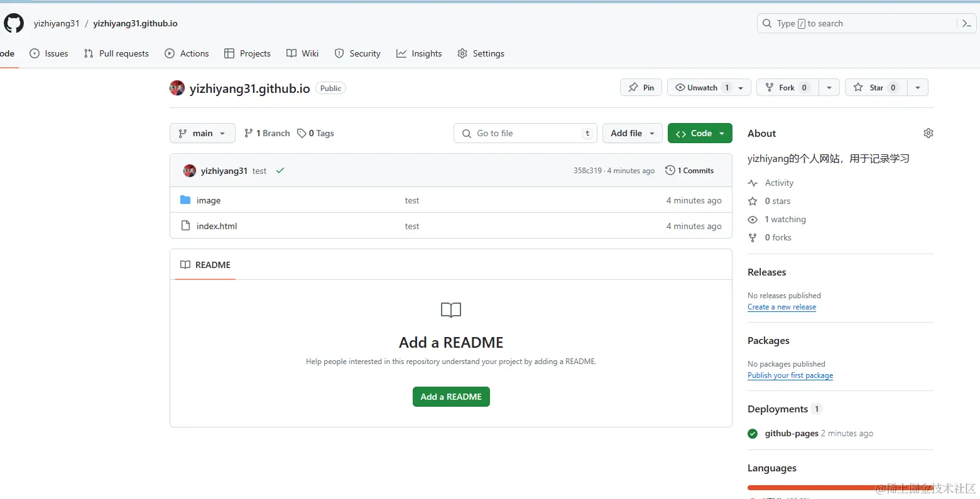The width and height of the screenshot is (980, 499).
Task: Open the About settings gear icon
Action: tap(928, 133)
